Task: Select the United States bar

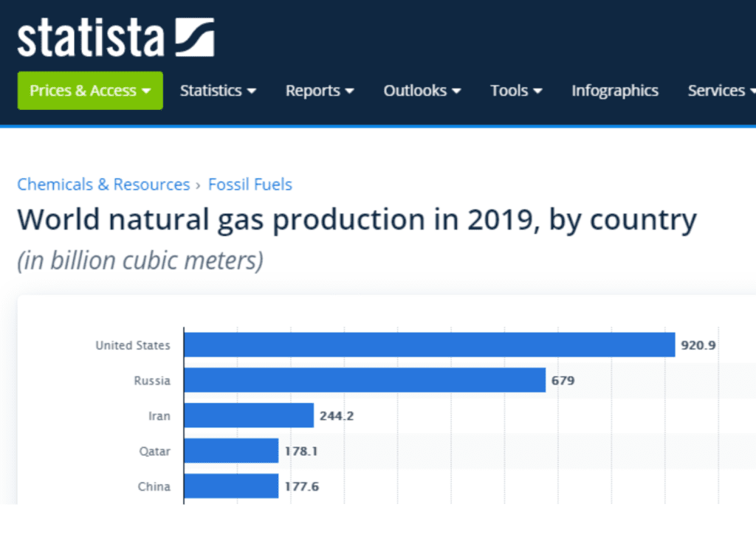Action: (x=430, y=345)
